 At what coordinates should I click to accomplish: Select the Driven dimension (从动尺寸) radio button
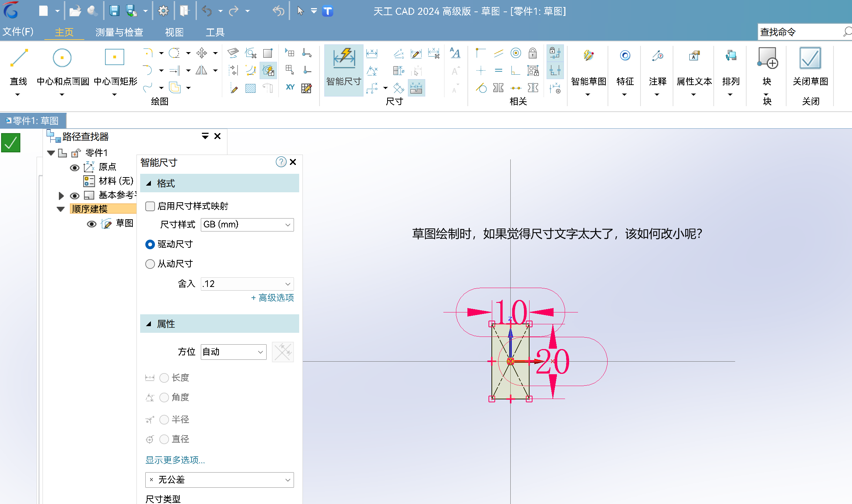click(150, 264)
